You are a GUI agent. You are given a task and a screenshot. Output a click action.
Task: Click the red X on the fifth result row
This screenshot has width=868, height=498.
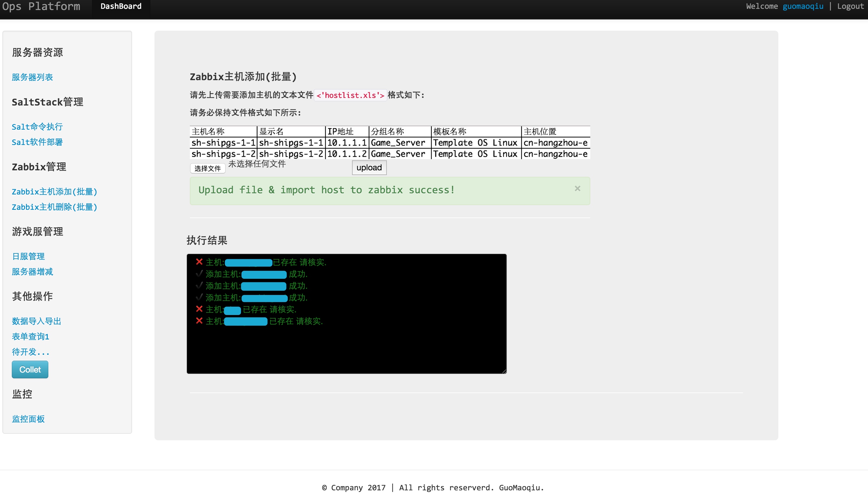pyautogui.click(x=199, y=309)
